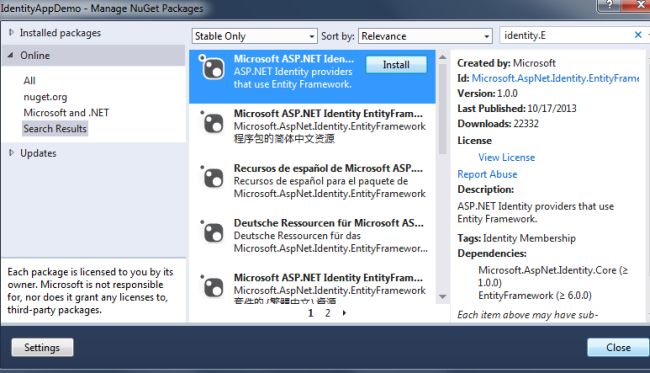Close the Manage NuGet Packages dialog

click(618, 347)
